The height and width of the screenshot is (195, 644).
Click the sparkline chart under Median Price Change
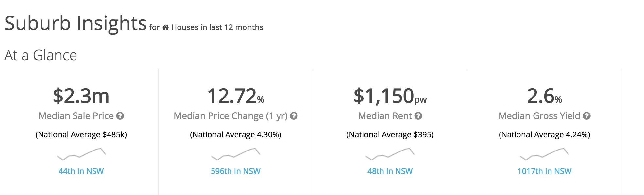(x=236, y=154)
